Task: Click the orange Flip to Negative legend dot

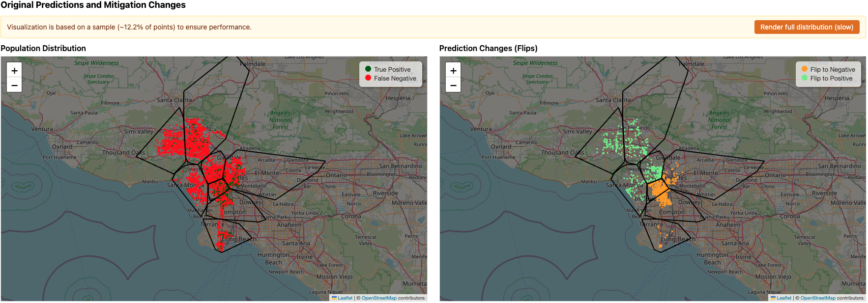Action: coord(805,69)
